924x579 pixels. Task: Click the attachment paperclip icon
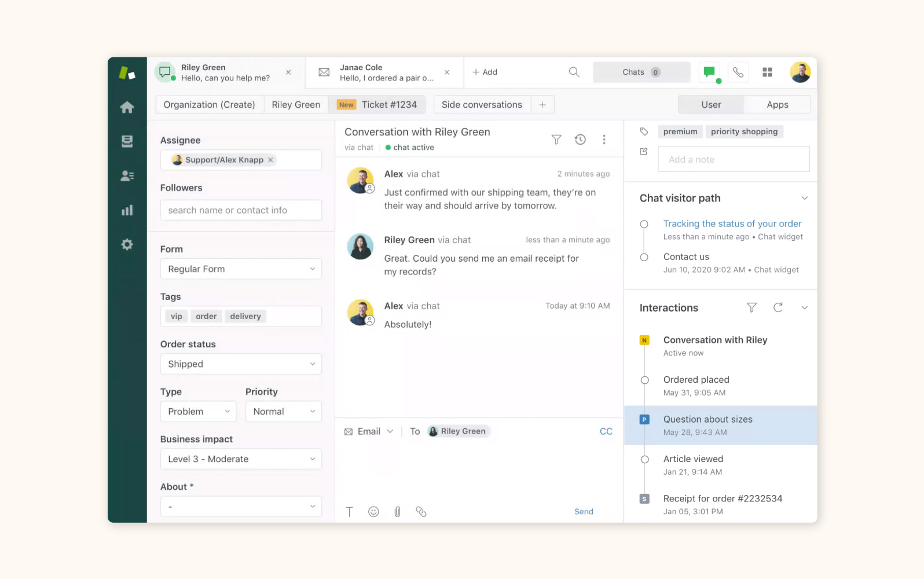[x=397, y=512]
